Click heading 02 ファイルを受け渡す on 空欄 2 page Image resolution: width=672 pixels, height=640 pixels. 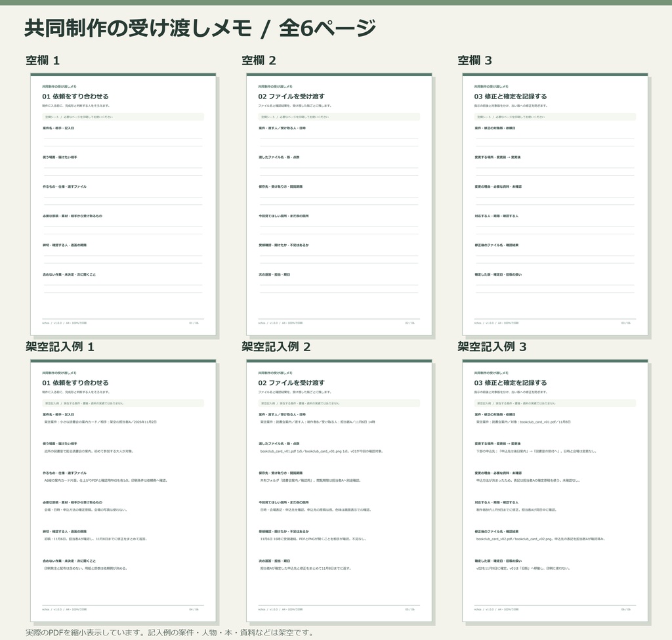(x=291, y=96)
